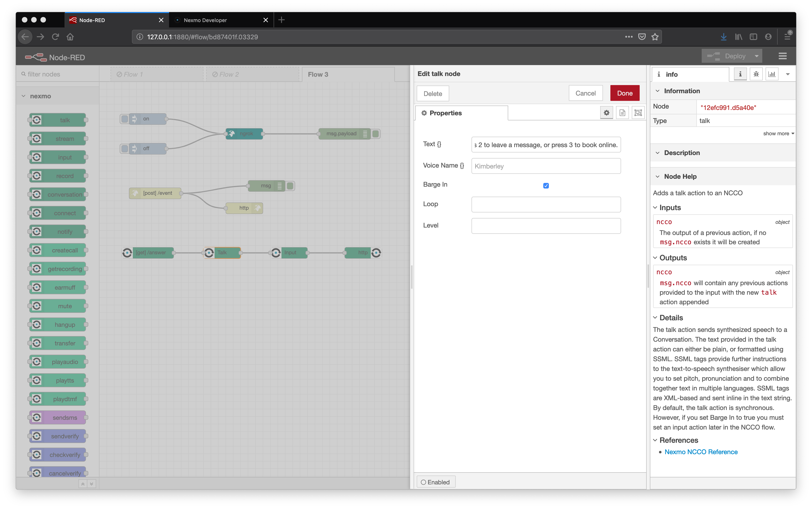Save page to Pocket icon

642,37
